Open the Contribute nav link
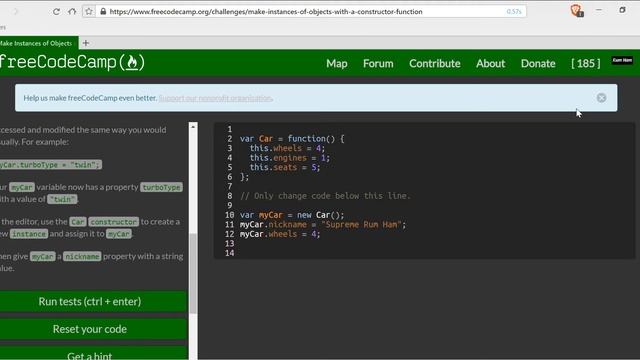The image size is (640, 360). tap(435, 63)
